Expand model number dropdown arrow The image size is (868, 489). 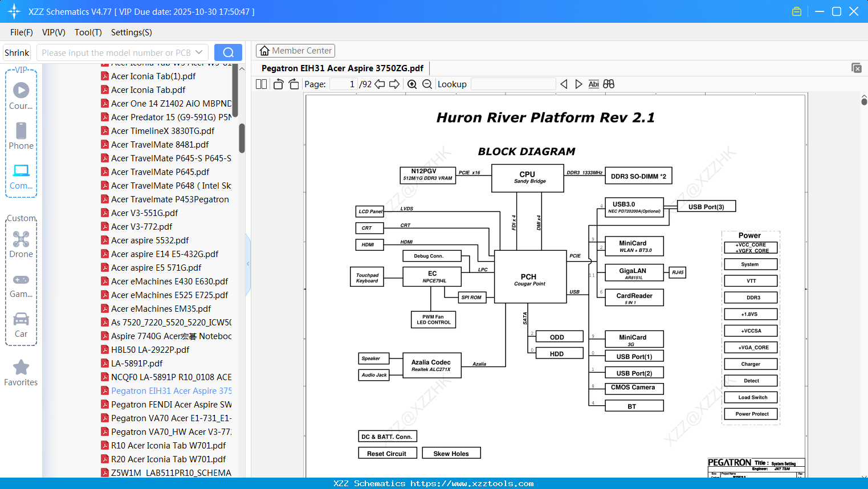click(199, 52)
